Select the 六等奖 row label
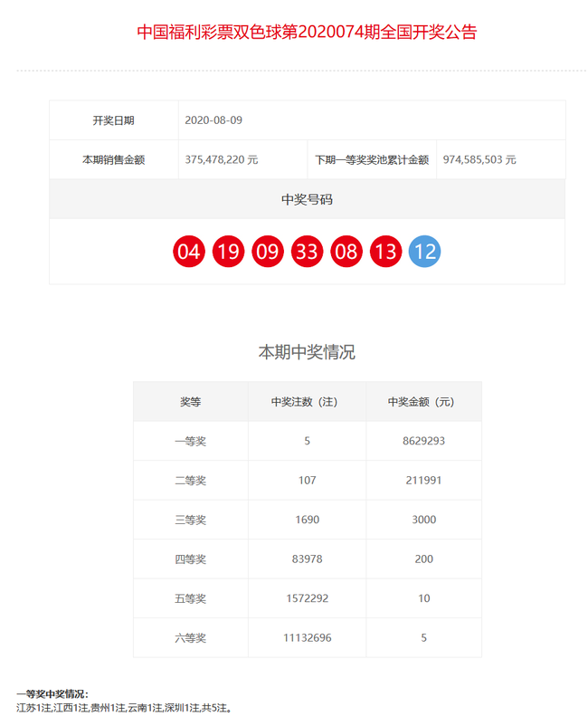 click(x=191, y=638)
